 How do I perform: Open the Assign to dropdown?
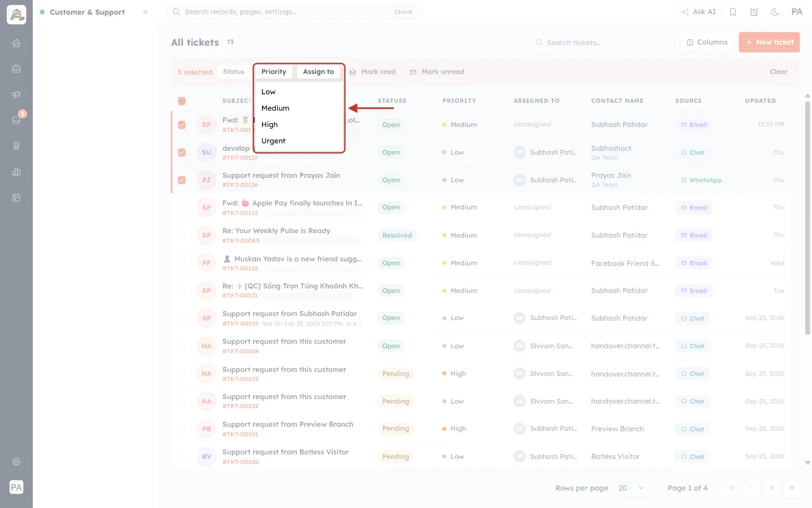click(x=319, y=72)
